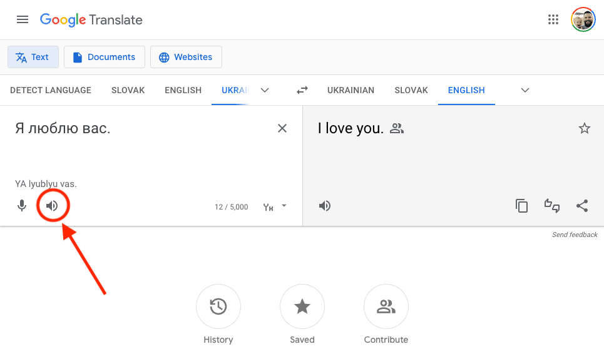604x364 pixels.
Task: Open translation History
Action: (x=218, y=306)
